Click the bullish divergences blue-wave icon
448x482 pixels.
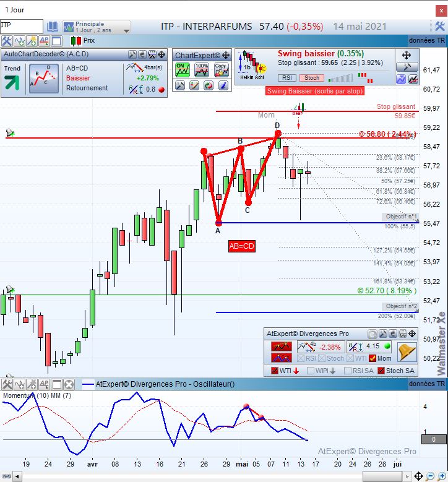pos(282,358)
